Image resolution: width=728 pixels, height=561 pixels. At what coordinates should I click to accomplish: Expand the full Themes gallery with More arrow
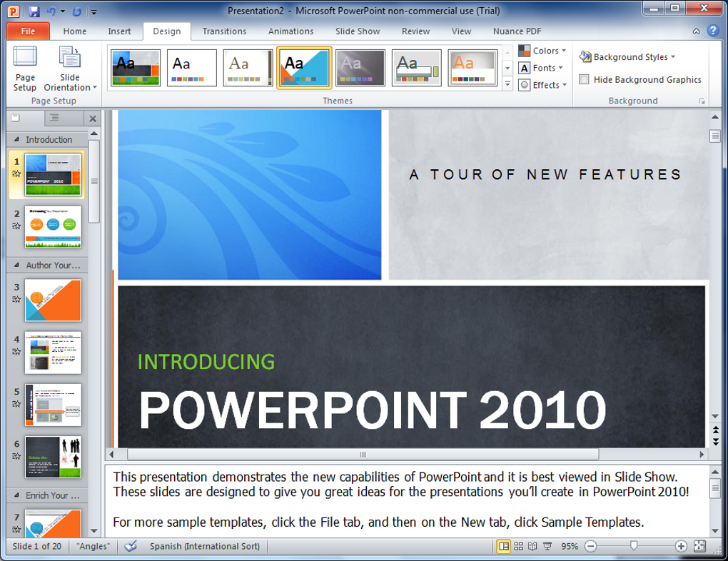coord(507,84)
